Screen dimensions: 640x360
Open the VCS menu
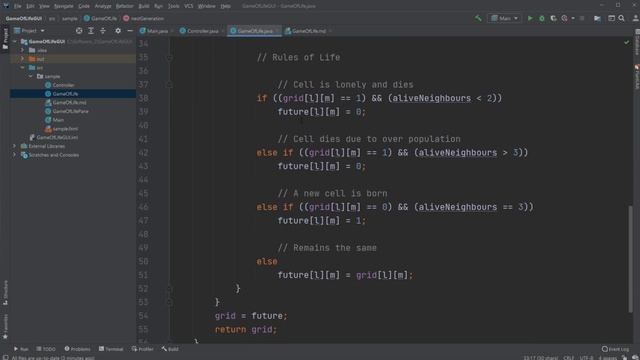189,6
